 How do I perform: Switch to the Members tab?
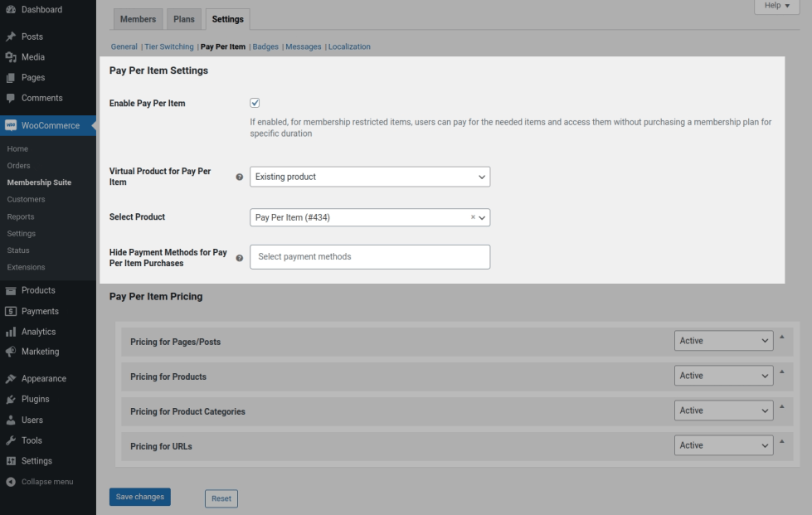tap(138, 19)
